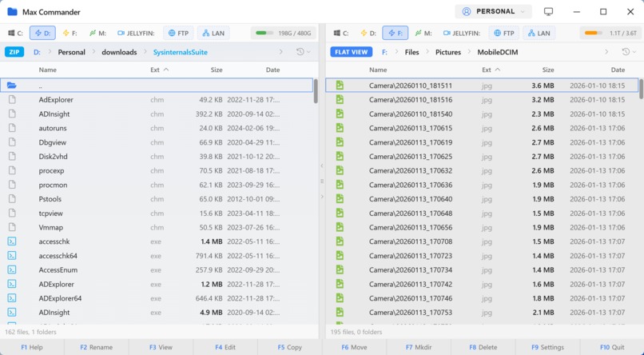Image resolution: width=644 pixels, height=355 pixels.
Task: Select drive F: in left panel
Action: 70,33
